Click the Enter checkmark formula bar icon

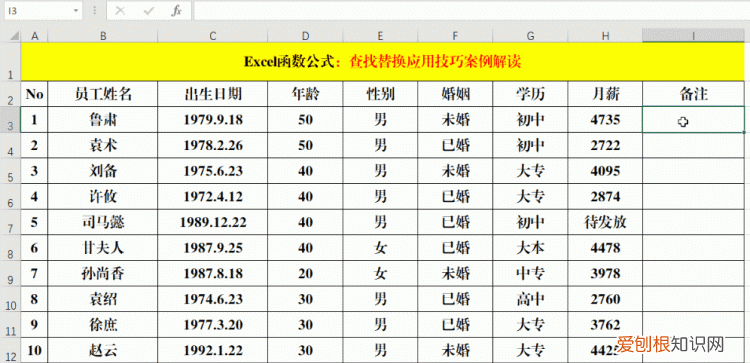(x=149, y=11)
